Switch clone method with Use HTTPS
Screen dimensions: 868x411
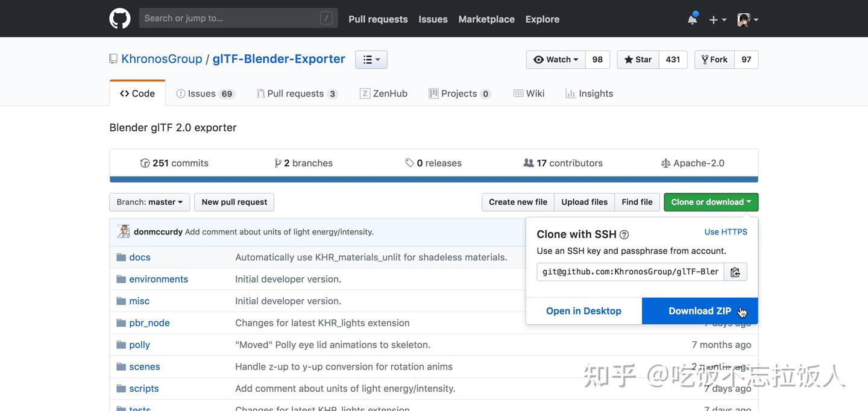click(726, 232)
